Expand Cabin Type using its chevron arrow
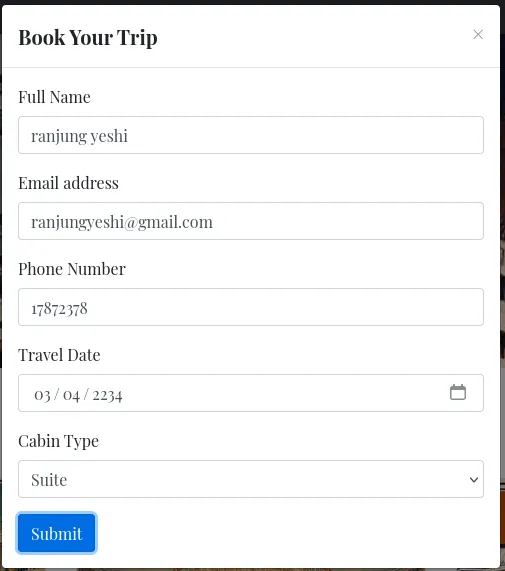The image size is (505, 571). [x=474, y=480]
